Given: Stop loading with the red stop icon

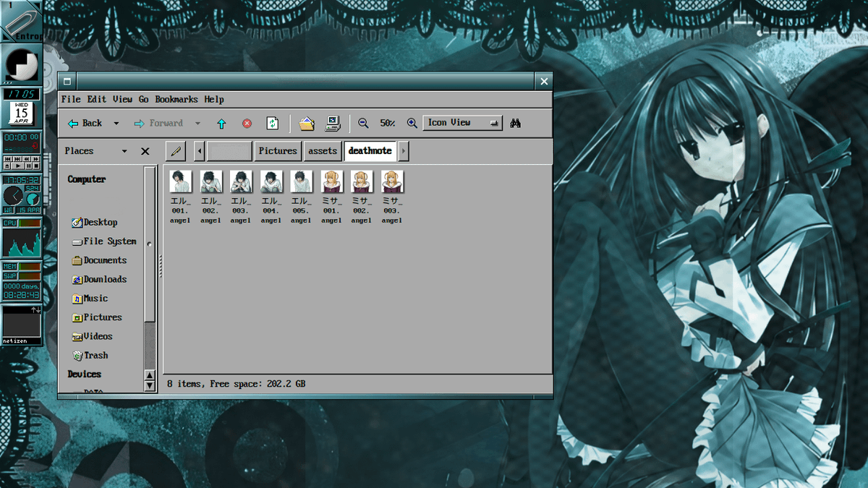Looking at the screenshot, I should click(246, 123).
